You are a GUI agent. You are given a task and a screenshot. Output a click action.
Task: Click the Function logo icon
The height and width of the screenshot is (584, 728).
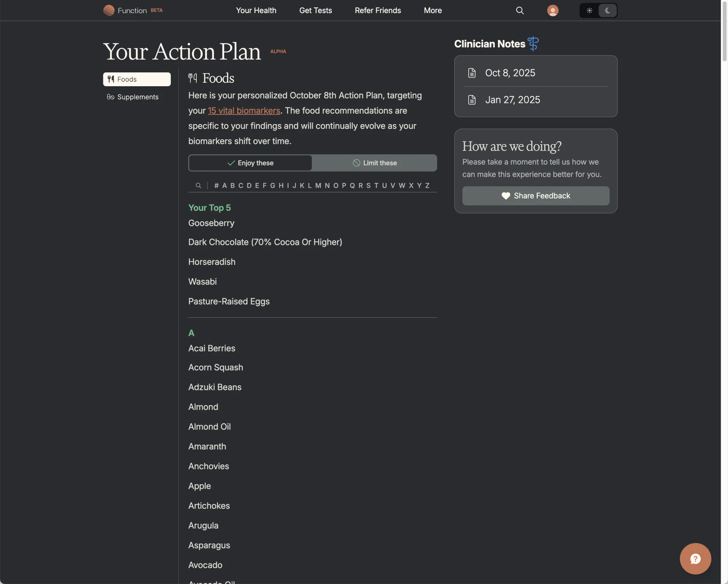point(108,10)
